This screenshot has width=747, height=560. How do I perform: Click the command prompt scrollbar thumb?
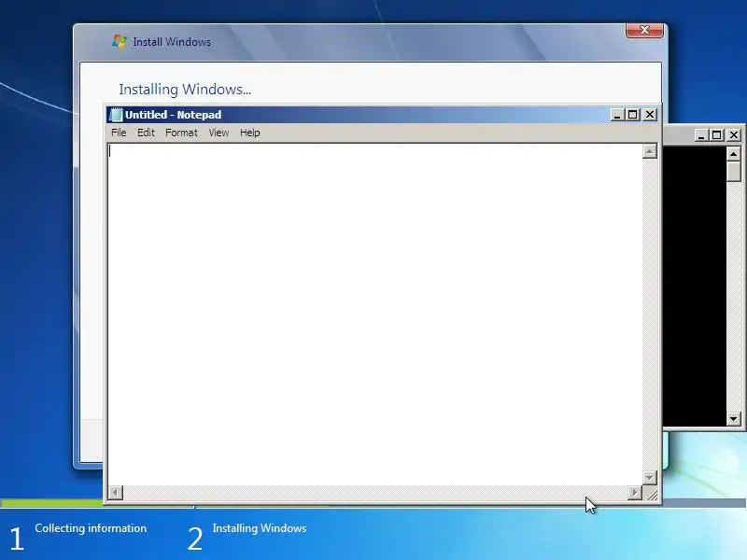tap(734, 172)
